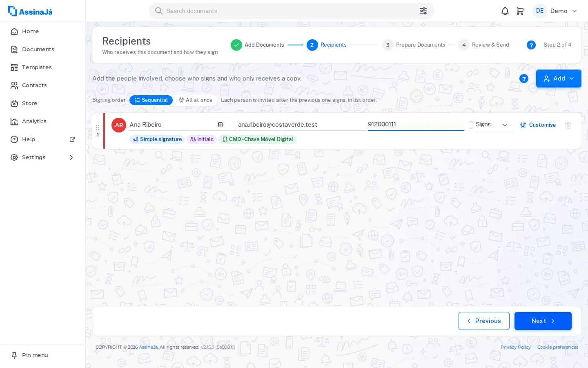Toggle the Initials tag
Viewport: 588px width, 368px height.
[202, 139]
